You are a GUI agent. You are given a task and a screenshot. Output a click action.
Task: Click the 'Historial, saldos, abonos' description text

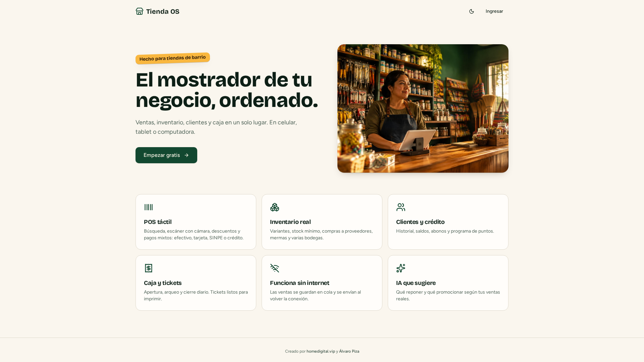[x=445, y=231]
